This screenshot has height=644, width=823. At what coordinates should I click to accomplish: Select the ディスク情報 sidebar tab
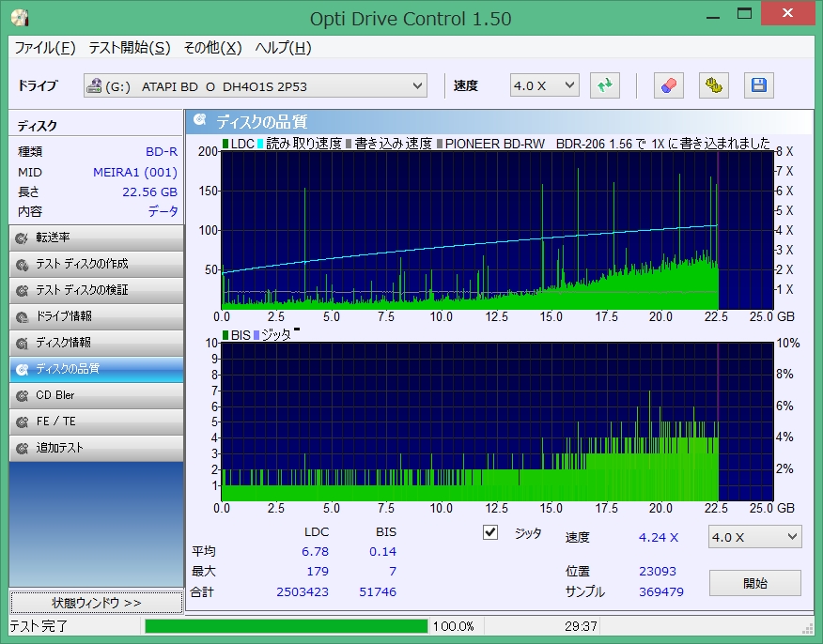96,343
